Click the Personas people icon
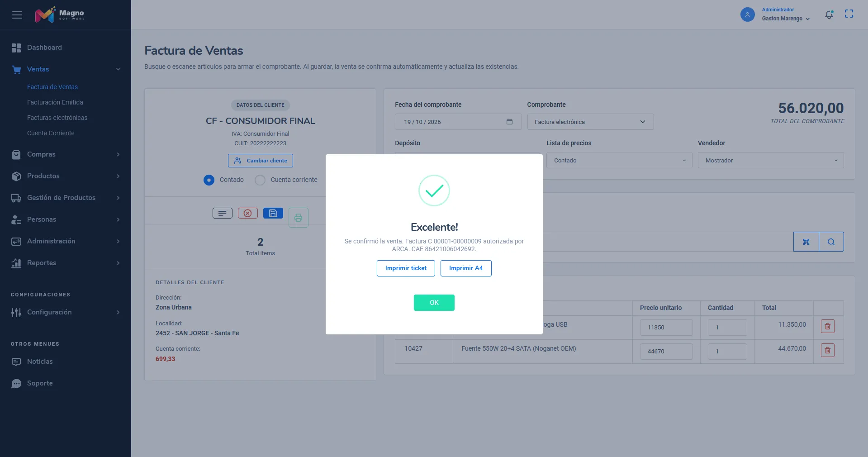This screenshot has height=457, width=868. coord(16,219)
